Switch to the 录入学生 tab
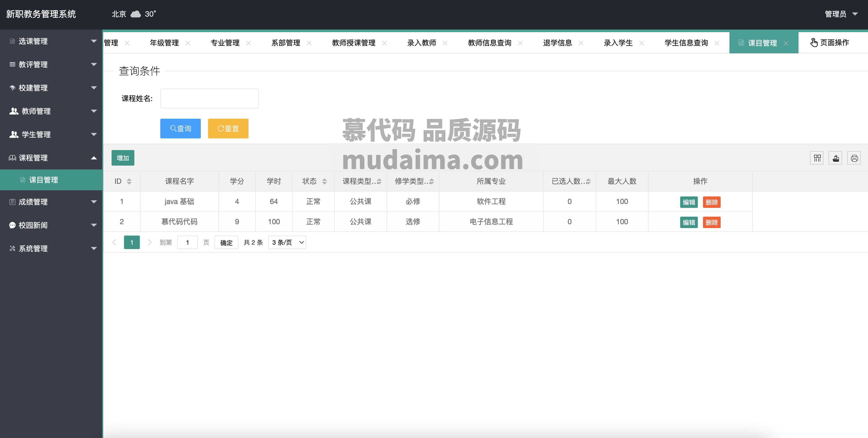The width and height of the screenshot is (868, 438). [x=618, y=43]
